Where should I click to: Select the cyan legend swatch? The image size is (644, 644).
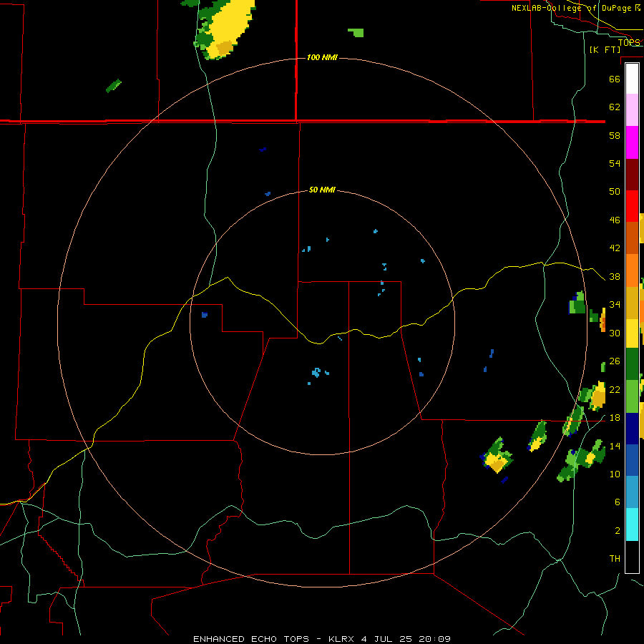(x=632, y=525)
